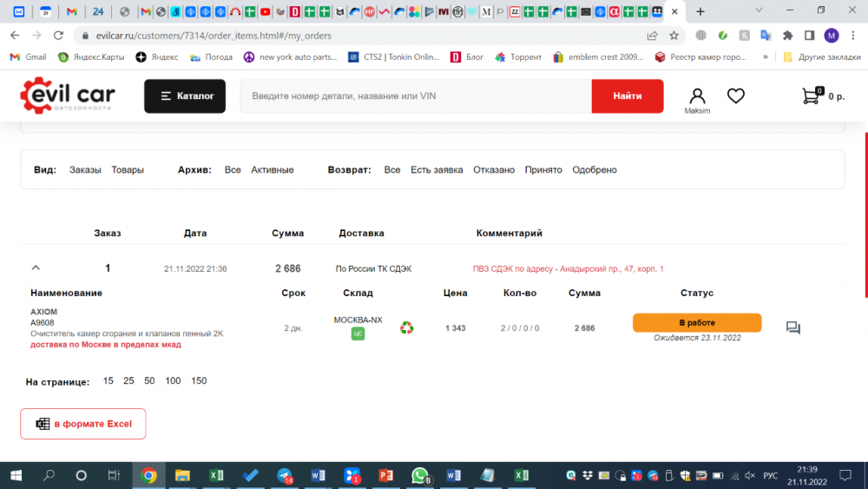Click the green recycle icon in order row
Screen dimensions: 868x489
click(x=406, y=328)
